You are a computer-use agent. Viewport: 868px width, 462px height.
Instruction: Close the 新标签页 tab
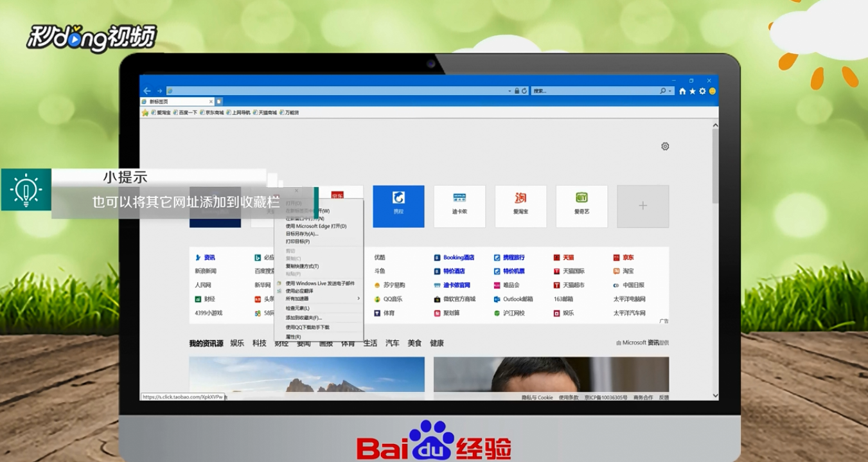pos(211,102)
